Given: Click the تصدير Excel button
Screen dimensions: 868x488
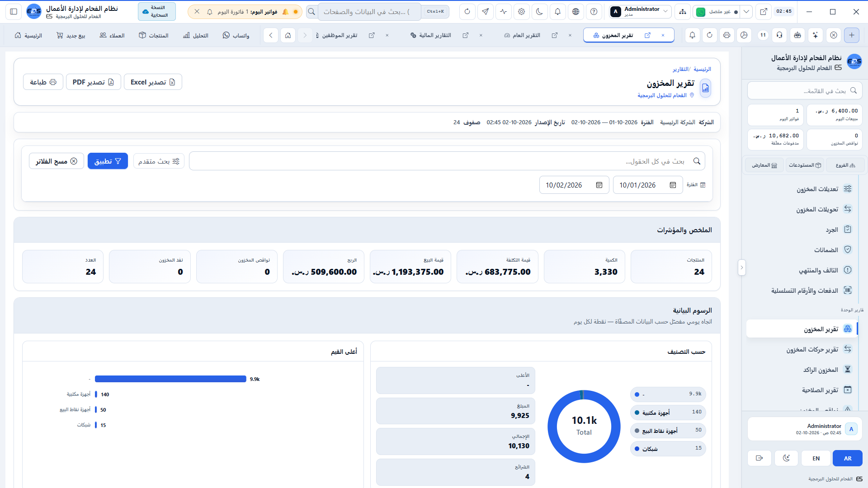Looking at the screenshot, I should pos(153,82).
